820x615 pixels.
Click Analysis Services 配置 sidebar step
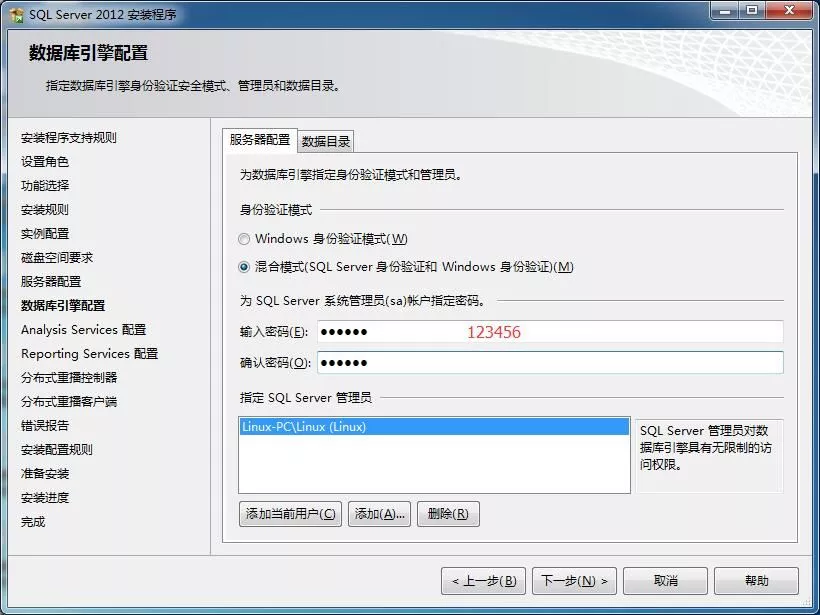(x=84, y=330)
